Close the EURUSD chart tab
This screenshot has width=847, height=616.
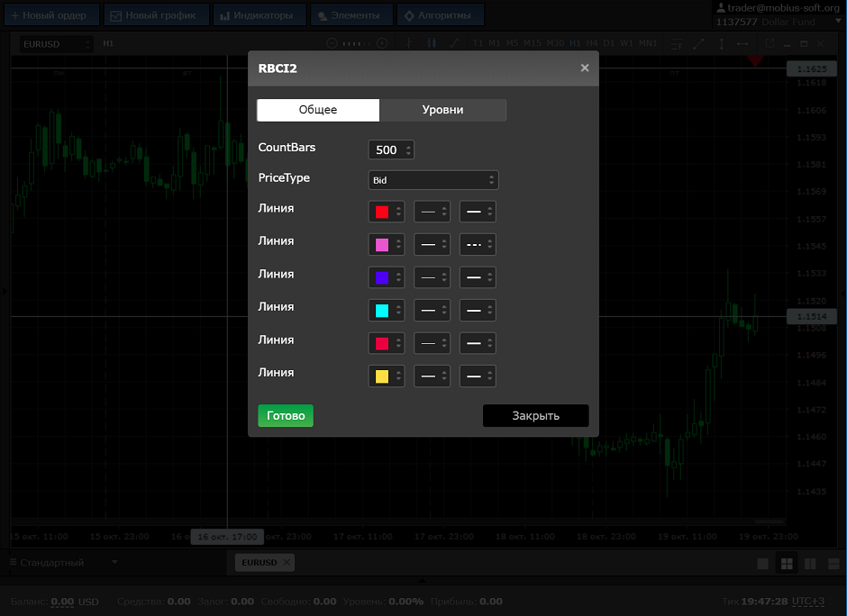[287, 562]
